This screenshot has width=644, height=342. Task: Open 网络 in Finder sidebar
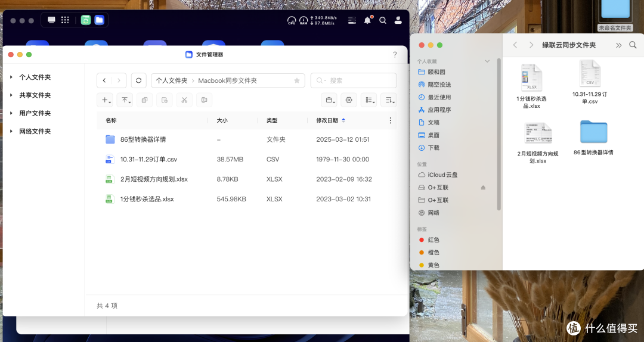click(x=434, y=213)
